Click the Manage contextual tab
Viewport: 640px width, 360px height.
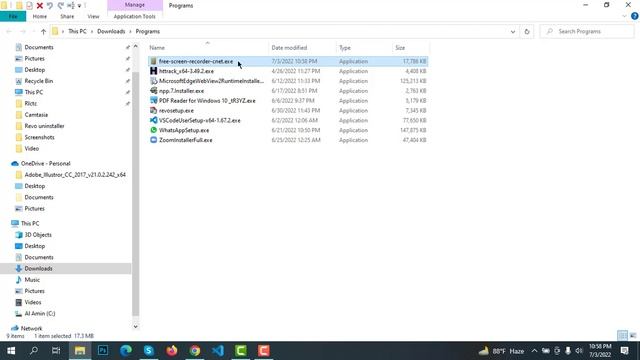click(x=135, y=5)
